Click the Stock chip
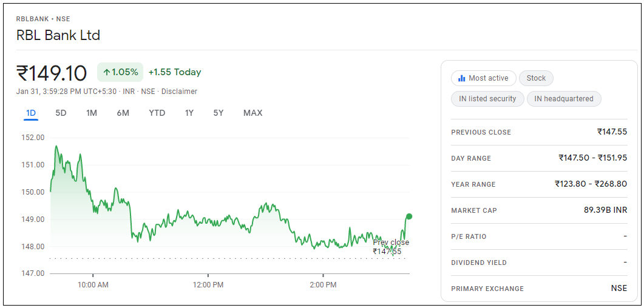Image resolution: width=644 pixels, height=308 pixels. click(536, 78)
